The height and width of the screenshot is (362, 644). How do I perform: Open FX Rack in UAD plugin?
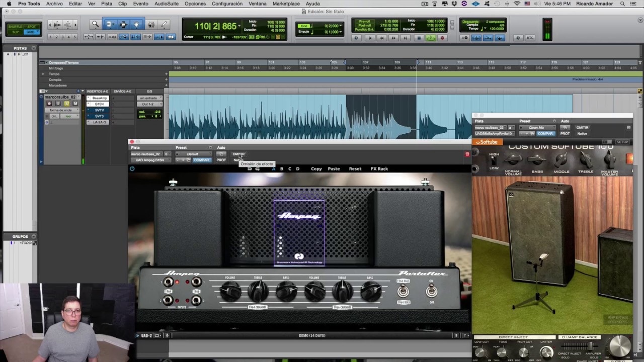(x=379, y=169)
